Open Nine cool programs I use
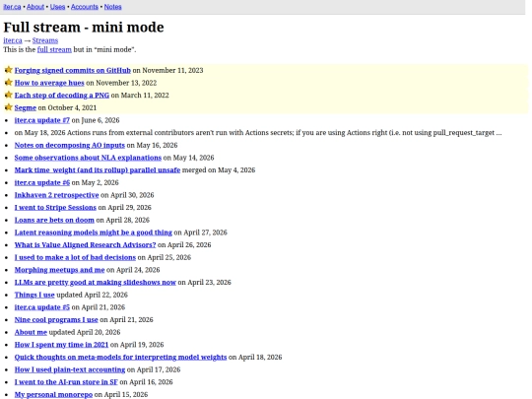 [56, 319]
